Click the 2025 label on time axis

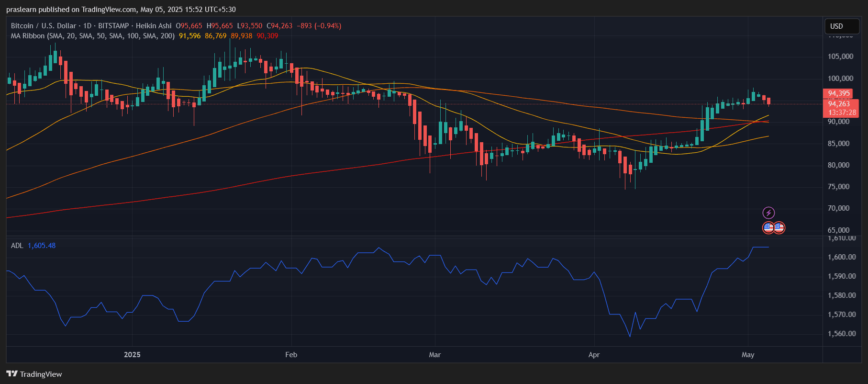pos(132,355)
